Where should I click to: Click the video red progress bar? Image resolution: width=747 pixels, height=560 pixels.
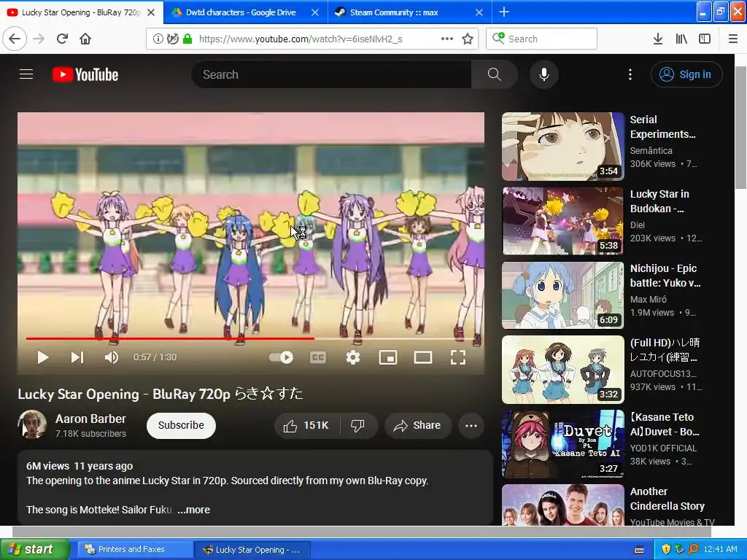[x=170, y=338]
